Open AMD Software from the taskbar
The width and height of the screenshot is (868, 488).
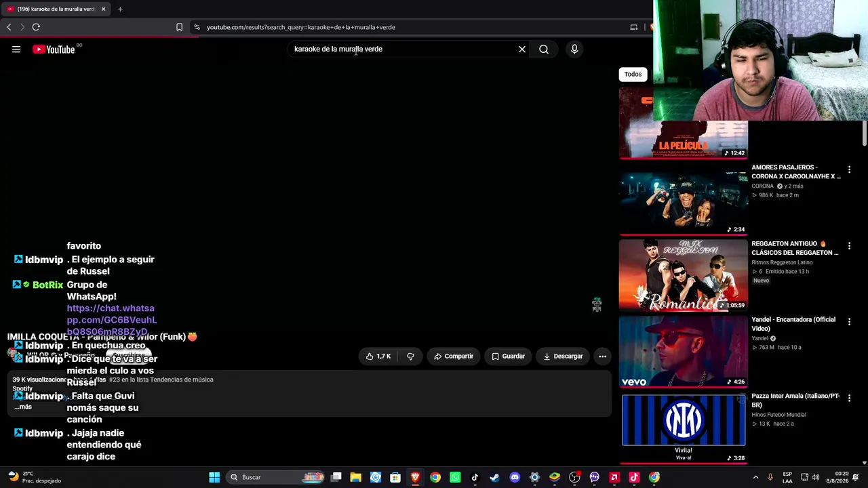coord(614,477)
